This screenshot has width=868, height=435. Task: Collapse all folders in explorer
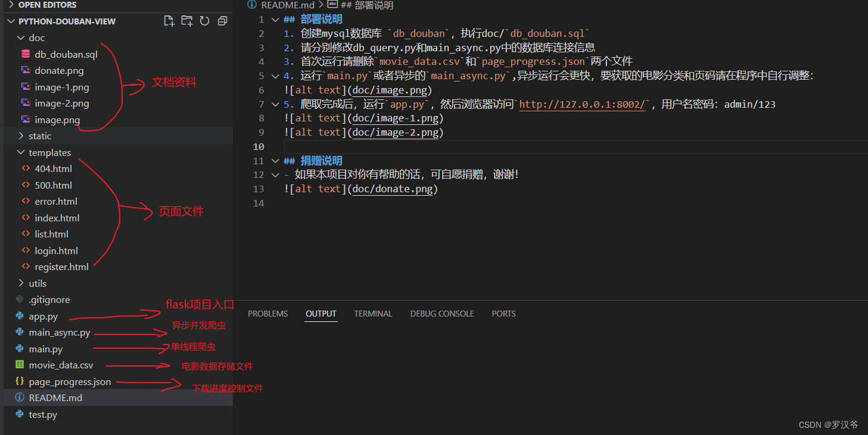pos(222,21)
